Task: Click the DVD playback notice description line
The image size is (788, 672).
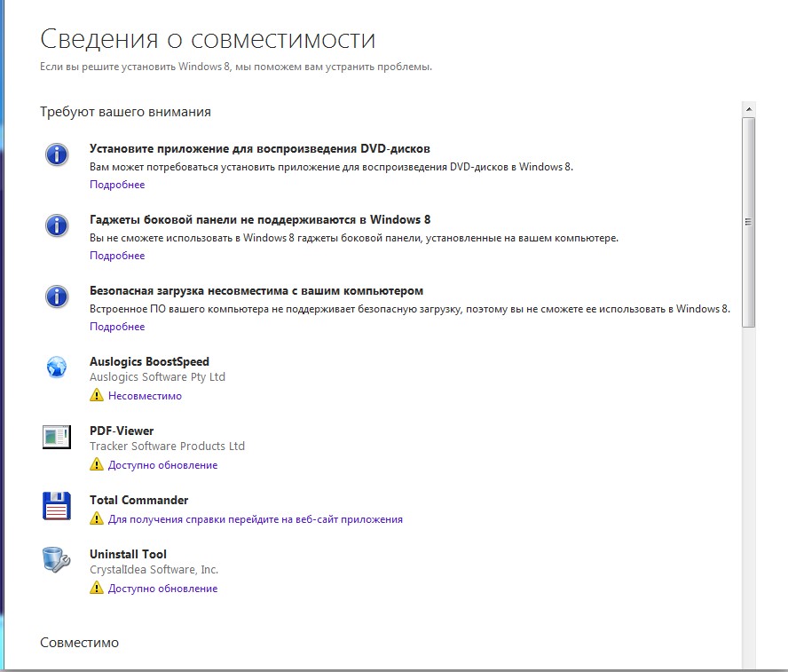Action: pos(331,167)
